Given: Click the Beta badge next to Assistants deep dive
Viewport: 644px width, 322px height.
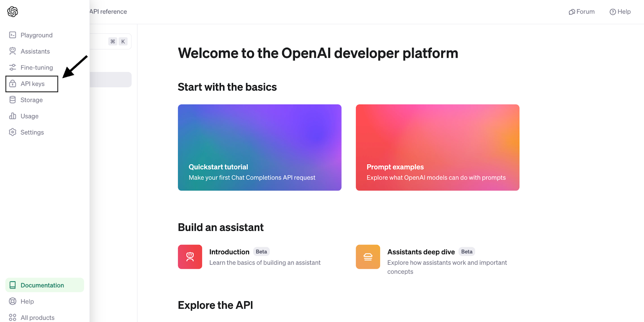Looking at the screenshot, I should coord(467,251).
